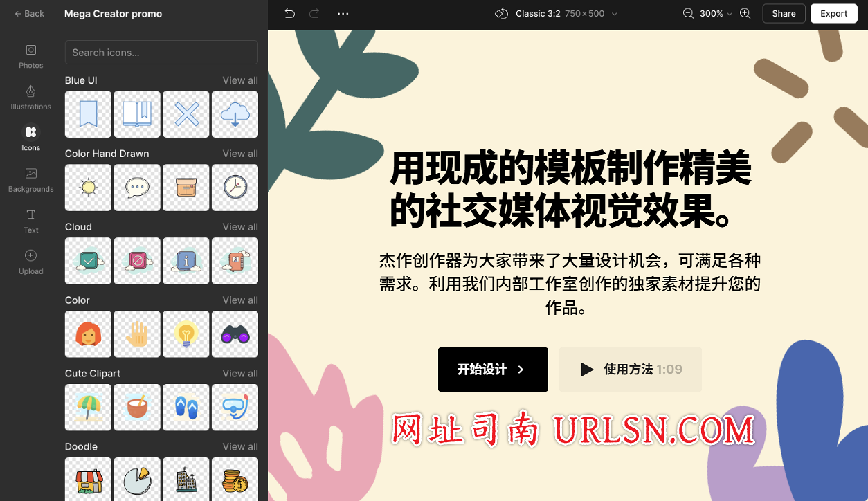Go Back using the top-left button
Image resolution: width=868 pixels, height=501 pixels.
click(29, 13)
